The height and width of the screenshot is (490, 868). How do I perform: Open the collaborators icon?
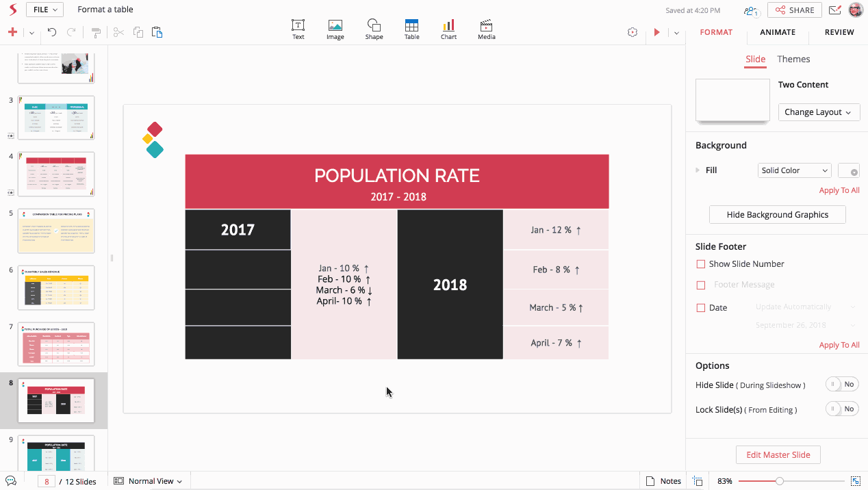pyautogui.click(x=751, y=10)
